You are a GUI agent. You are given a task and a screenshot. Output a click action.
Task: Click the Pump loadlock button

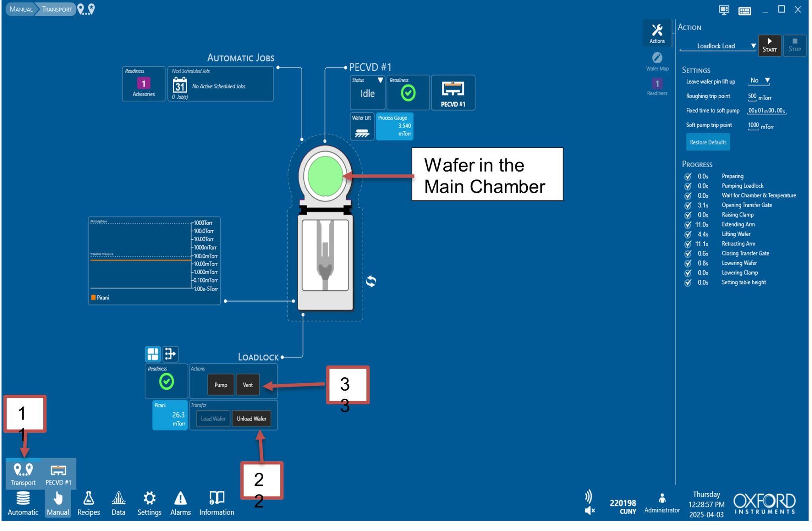(221, 385)
